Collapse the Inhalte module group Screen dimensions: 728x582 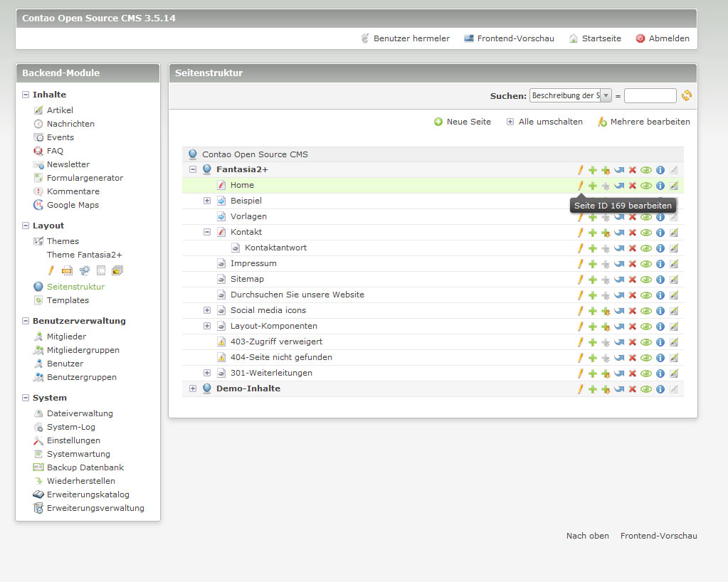(x=26, y=95)
